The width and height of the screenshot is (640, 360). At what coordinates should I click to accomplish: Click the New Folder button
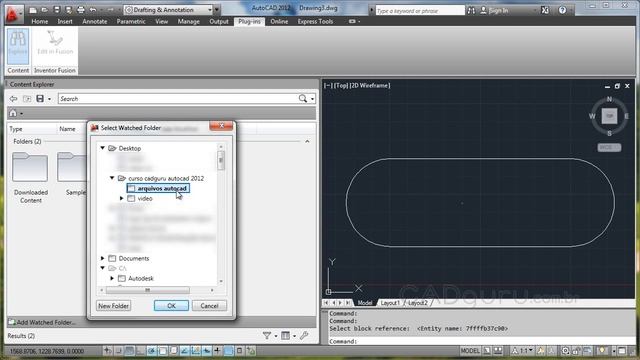[x=113, y=306]
